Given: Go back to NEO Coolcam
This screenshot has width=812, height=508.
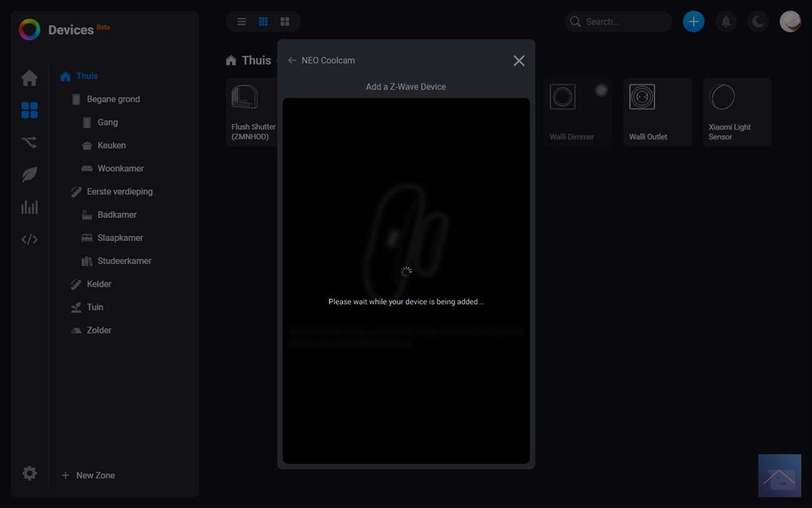Looking at the screenshot, I should click(x=292, y=61).
